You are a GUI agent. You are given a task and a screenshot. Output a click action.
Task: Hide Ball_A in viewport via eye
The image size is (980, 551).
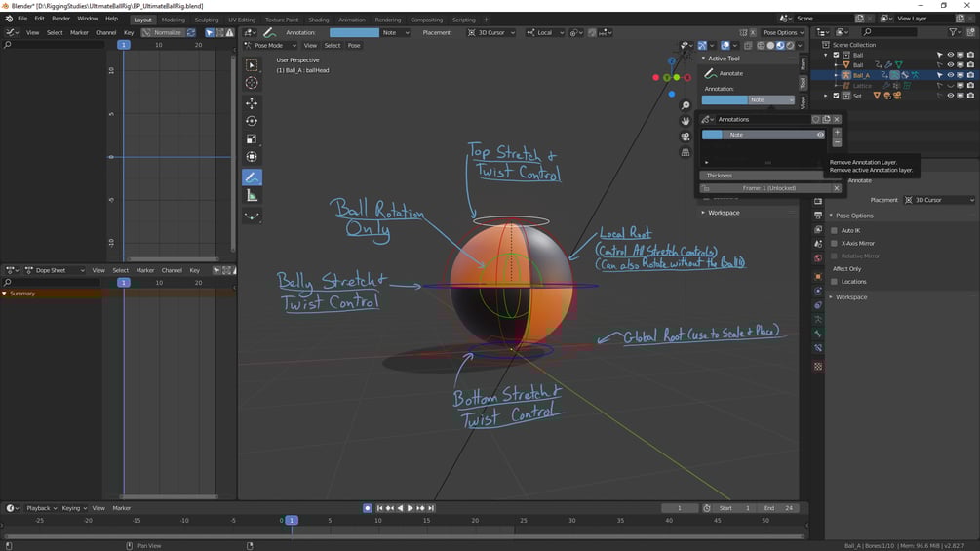click(950, 75)
